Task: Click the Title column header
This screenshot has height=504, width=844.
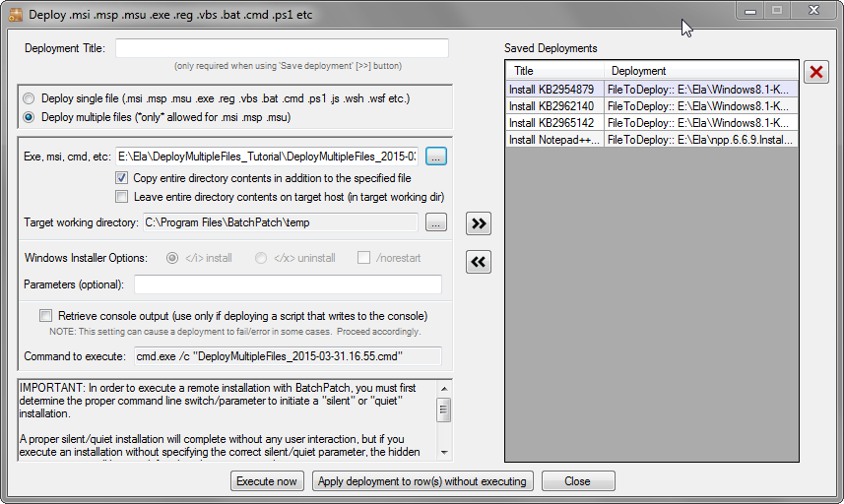Action: 554,71
